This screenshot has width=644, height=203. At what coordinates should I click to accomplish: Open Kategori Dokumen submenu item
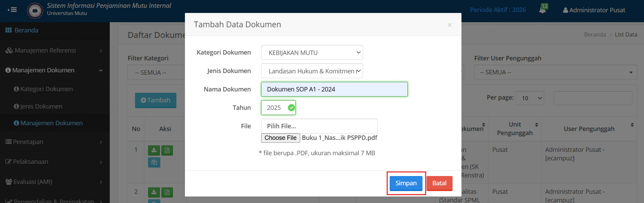(55, 89)
